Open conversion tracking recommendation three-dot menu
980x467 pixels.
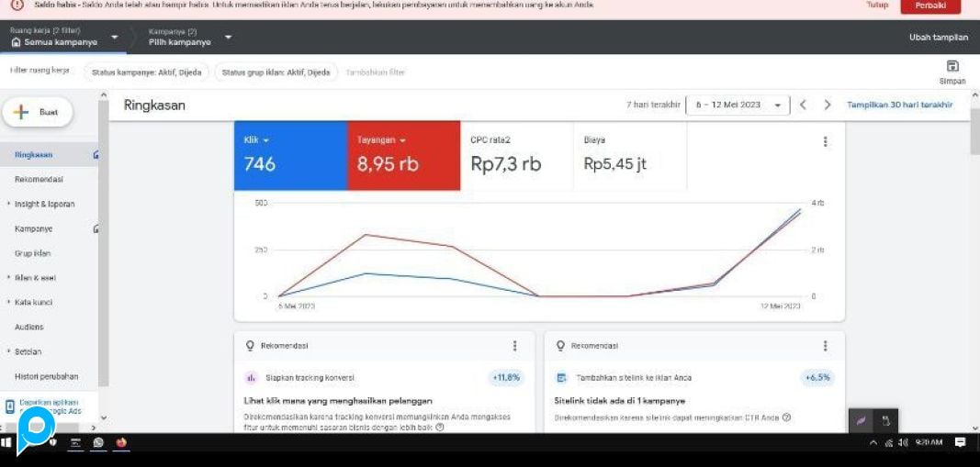pyautogui.click(x=514, y=346)
